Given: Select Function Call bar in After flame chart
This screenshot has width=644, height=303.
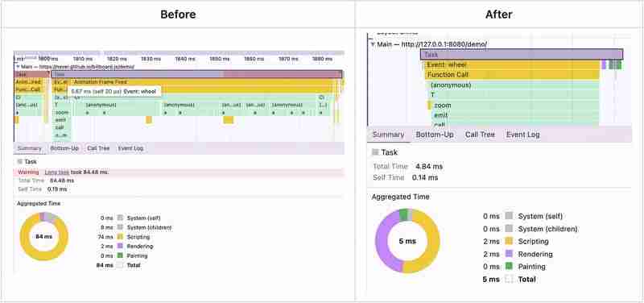Looking at the screenshot, I should tap(512, 75).
